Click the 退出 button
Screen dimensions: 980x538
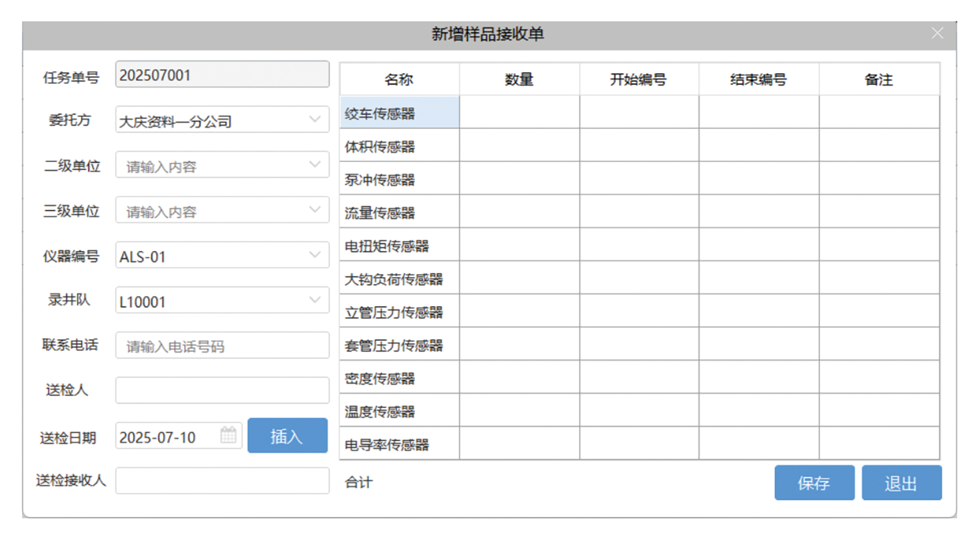coord(901,483)
